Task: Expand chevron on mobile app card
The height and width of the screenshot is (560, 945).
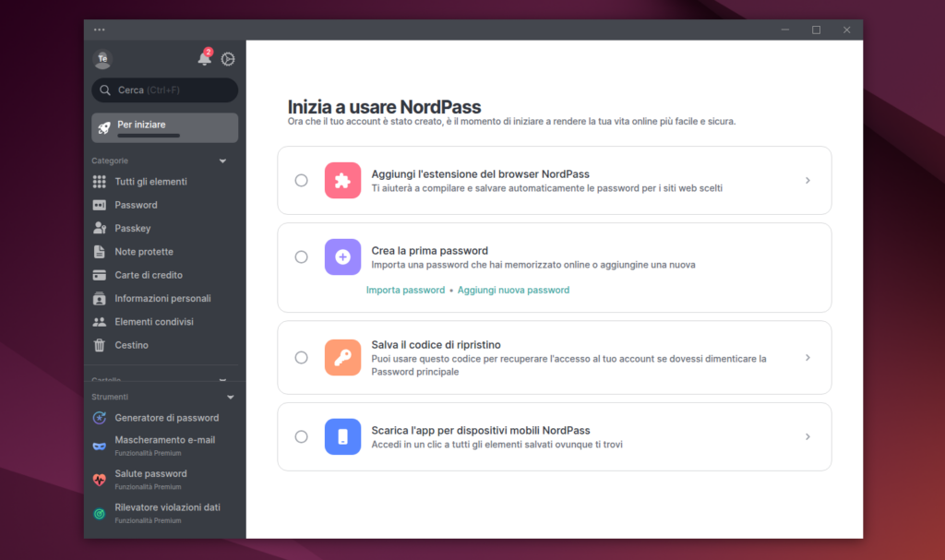Action: click(807, 436)
